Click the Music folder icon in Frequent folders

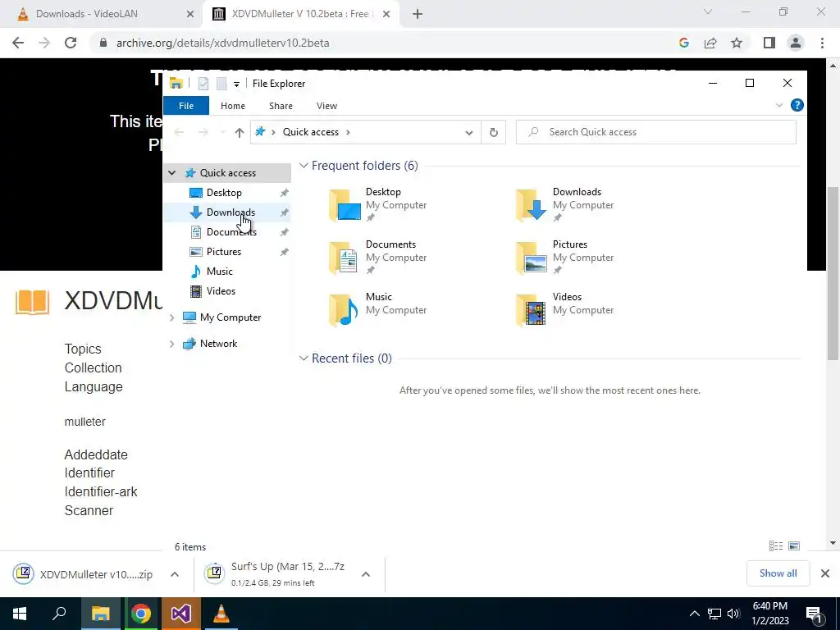tap(345, 310)
